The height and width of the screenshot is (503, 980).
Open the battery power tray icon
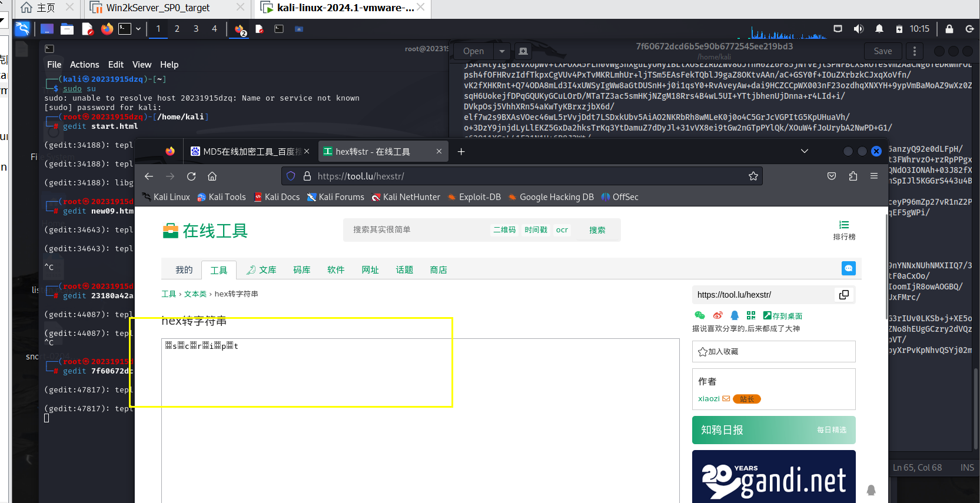click(899, 29)
